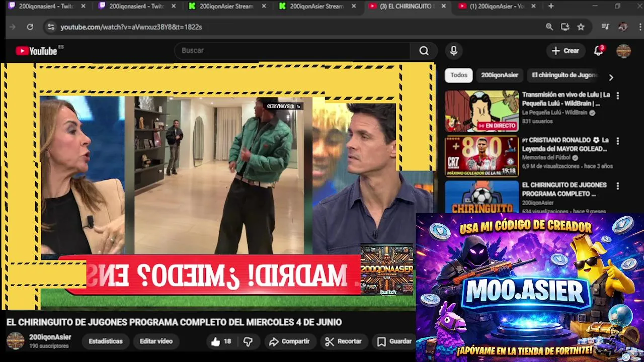Click Editar vídeo button
The height and width of the screenshot is (362, 644).
click(x=156, y=341)
